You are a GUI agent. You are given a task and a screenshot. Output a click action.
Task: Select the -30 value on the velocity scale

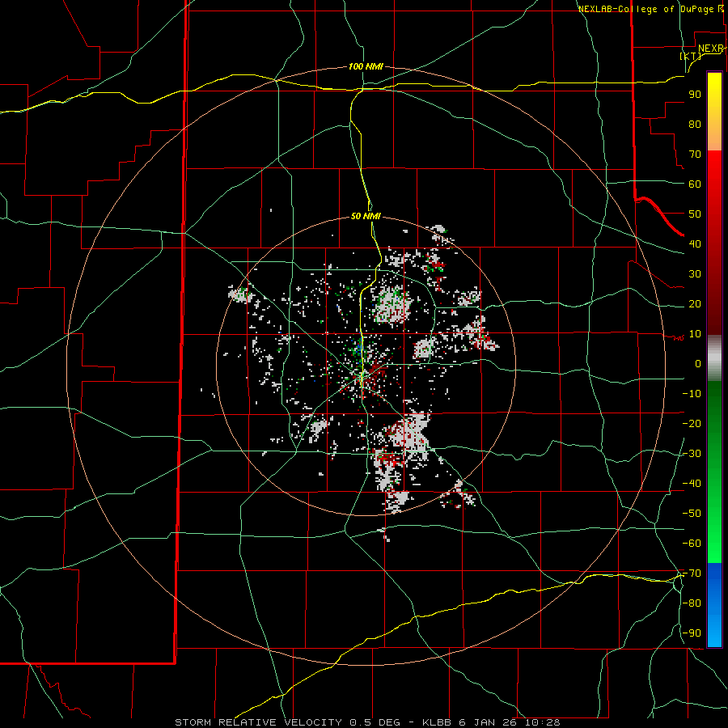tap(692, 454)
